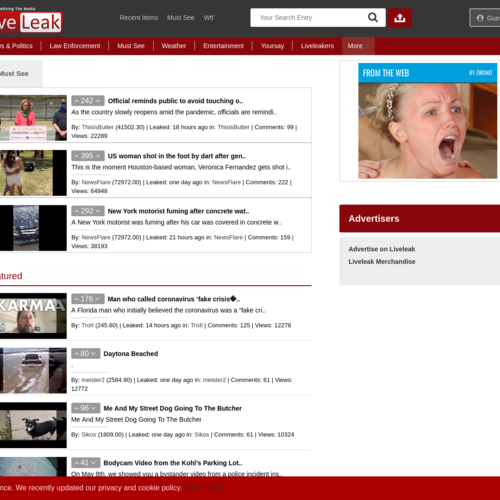Open thumbnail of woman shot by dart
The width and height of the screenshot is (500, 500).
point(33,173)
